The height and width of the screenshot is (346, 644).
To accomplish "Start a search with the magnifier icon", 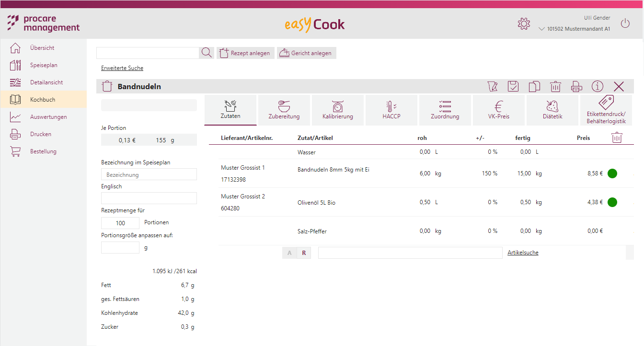I will 206,53.
